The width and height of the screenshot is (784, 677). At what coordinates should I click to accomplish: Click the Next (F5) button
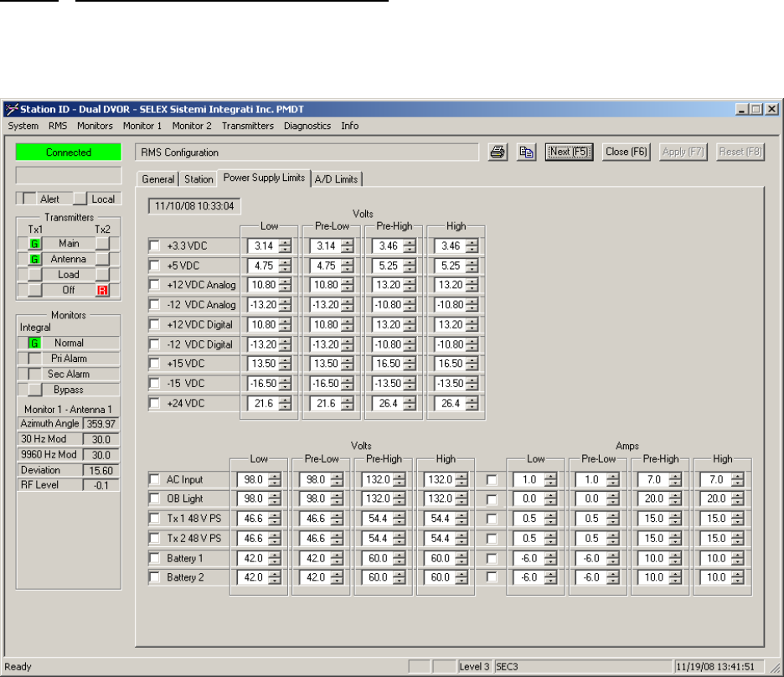(570, 152)
